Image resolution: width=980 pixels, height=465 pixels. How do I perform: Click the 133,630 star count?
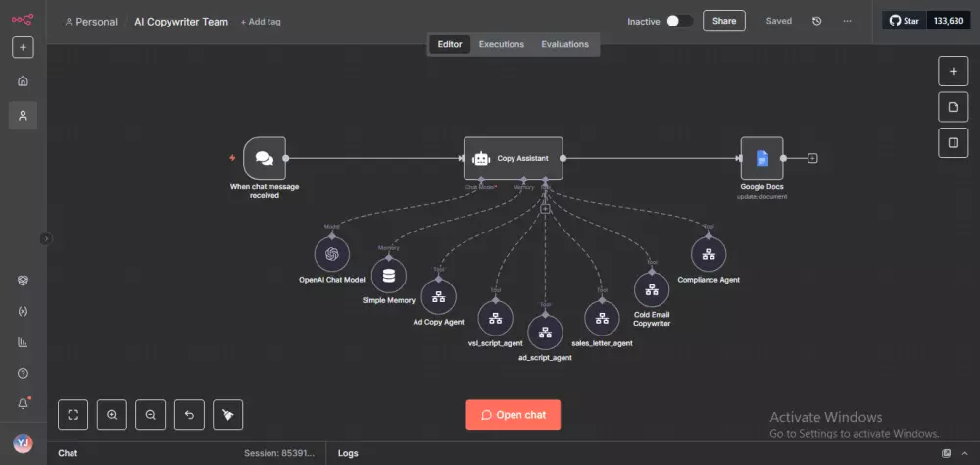[x=948, y=21]
